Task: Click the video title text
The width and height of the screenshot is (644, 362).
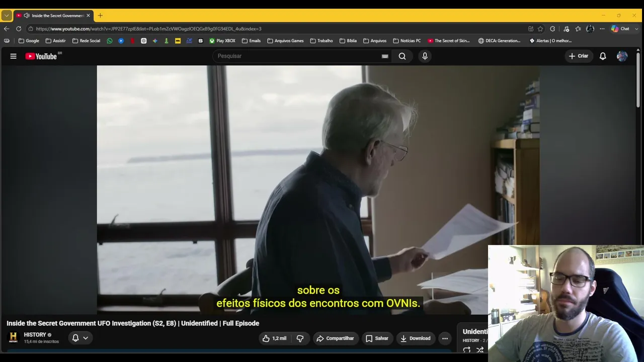Action: pyautogui.click(x=133, y=323)
